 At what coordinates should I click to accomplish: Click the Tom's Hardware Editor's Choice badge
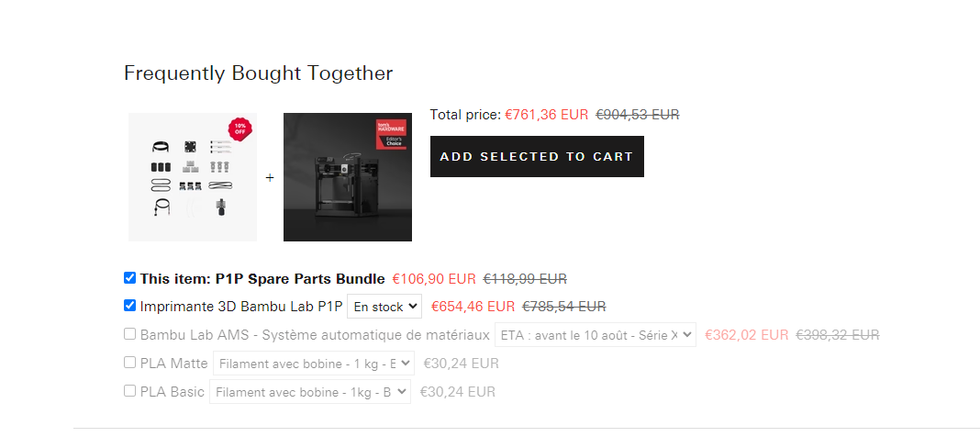point(391,134)
